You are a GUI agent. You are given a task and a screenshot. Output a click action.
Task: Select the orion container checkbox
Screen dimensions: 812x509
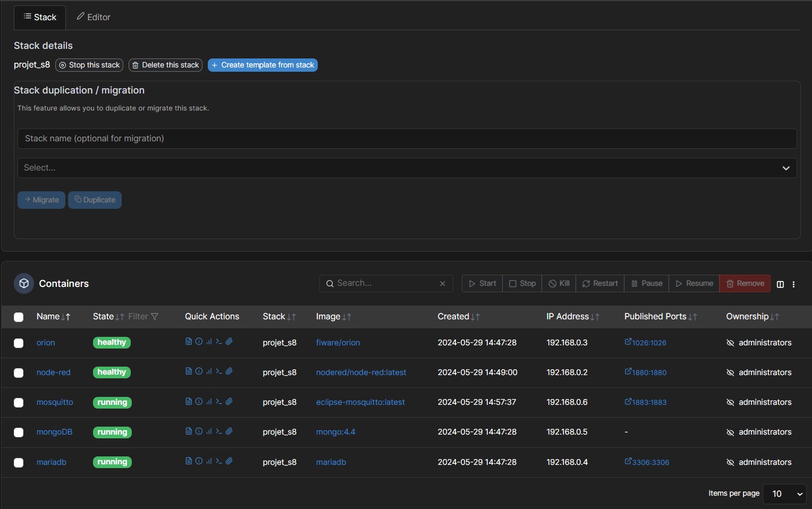[x=19, y=343]
